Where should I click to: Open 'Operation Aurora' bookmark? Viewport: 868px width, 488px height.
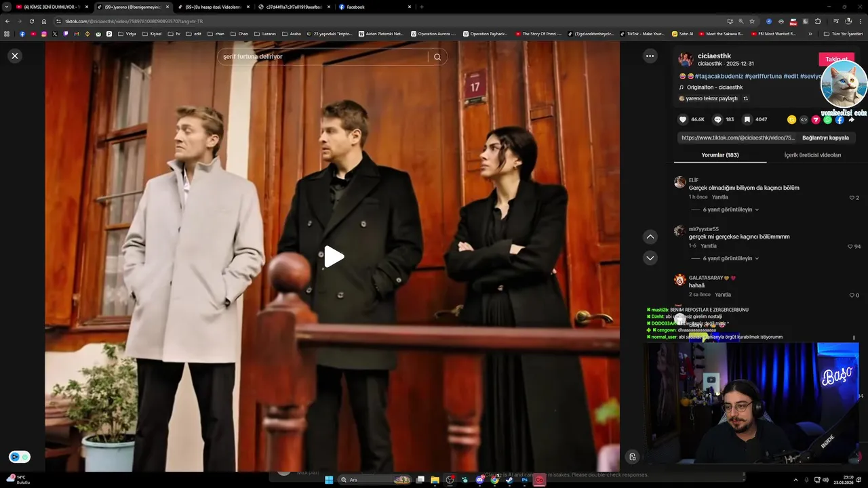click(x=433, y=33)
